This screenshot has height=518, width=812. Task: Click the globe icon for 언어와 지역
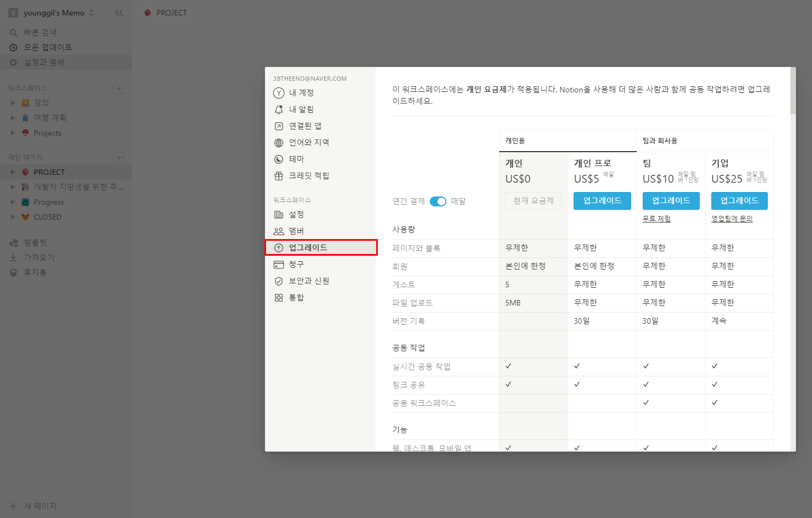click(x=279, y=143)
